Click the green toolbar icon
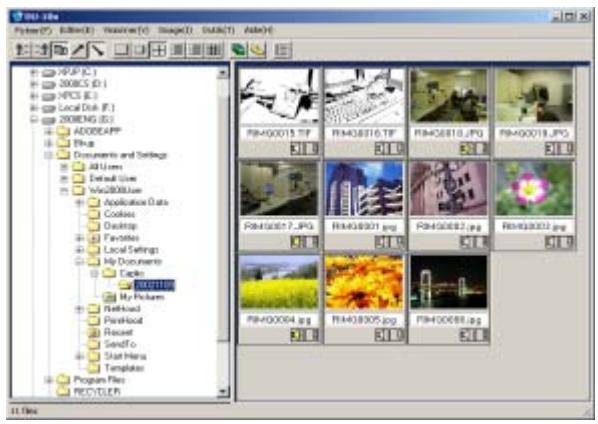Viewport: 598px width, 424px height. coord(239,50)
